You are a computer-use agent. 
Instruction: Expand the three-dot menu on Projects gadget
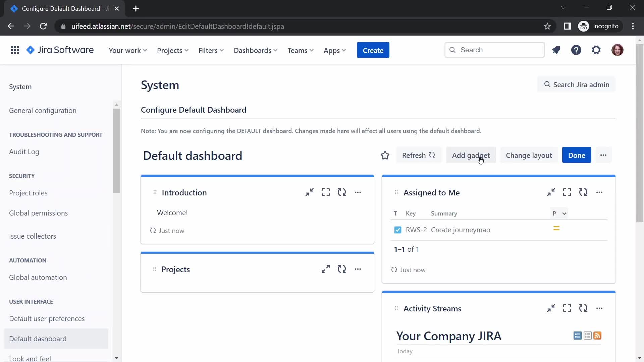358,269
